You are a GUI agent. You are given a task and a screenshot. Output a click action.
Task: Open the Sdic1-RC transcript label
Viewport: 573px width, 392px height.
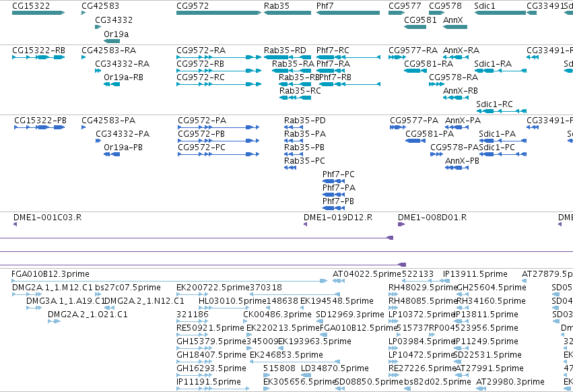(x=494, y=104)
